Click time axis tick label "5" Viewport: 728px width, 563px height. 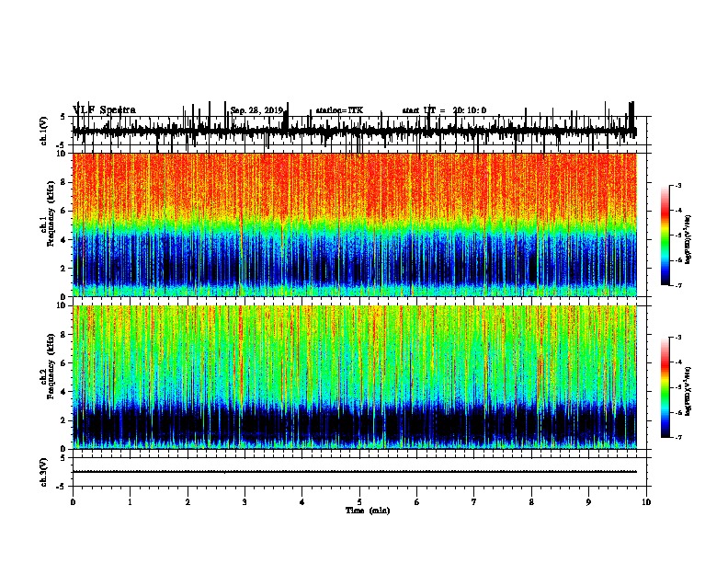[359, 502]
